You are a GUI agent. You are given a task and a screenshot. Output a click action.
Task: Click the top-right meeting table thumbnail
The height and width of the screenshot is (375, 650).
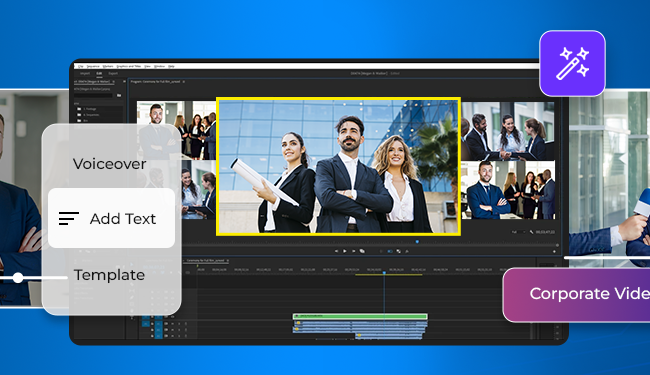pos(508,131)
